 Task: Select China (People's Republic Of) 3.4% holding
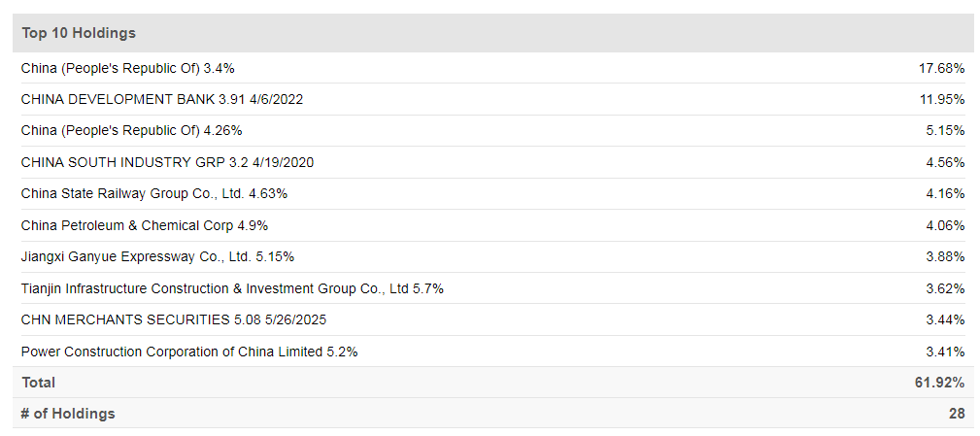click(127, 68)
